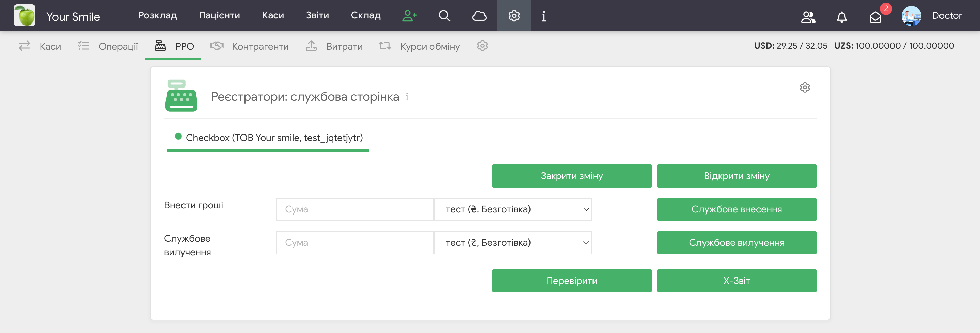This screenshot has height=333, width=980.
Task: Open the add patient icon
Action: click(410, 16)
